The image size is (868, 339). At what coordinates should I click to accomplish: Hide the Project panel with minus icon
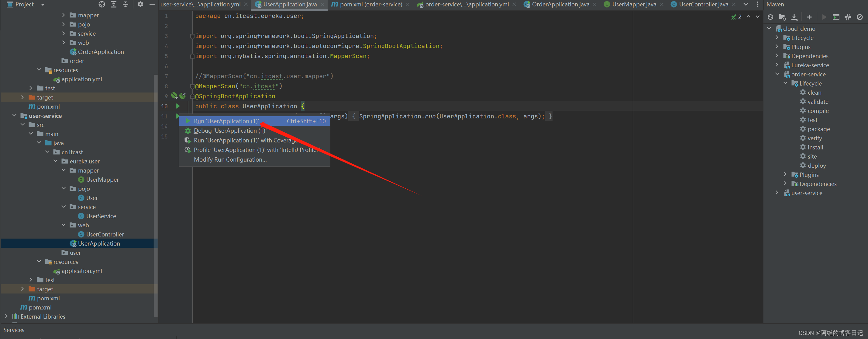(x=152, y=4)
